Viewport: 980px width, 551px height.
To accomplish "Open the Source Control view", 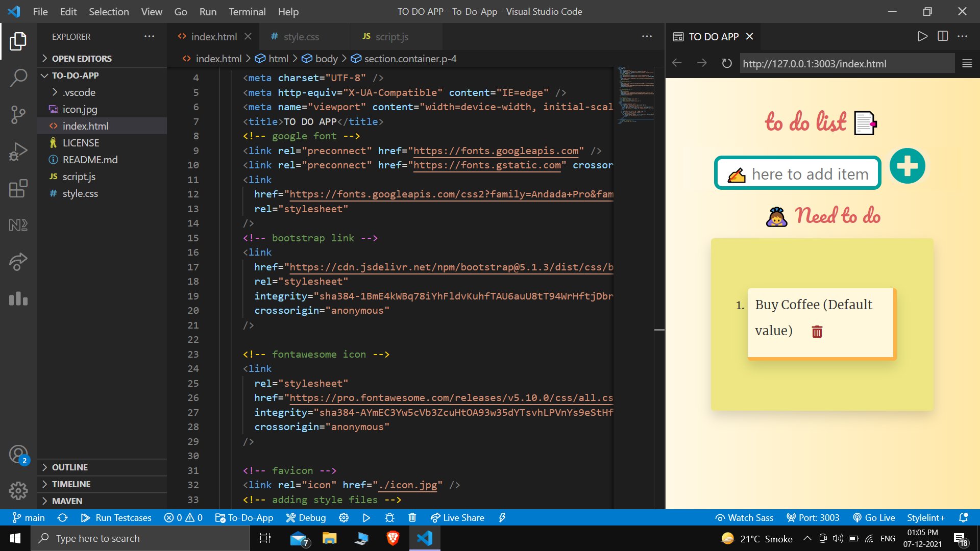I will pos(18,114).
